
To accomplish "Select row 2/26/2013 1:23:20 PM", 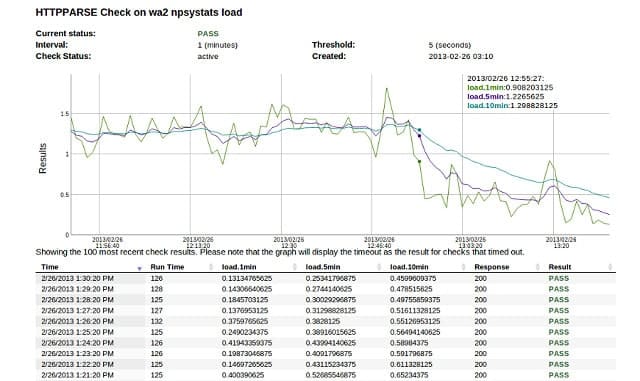I will (x=326, y=354).
